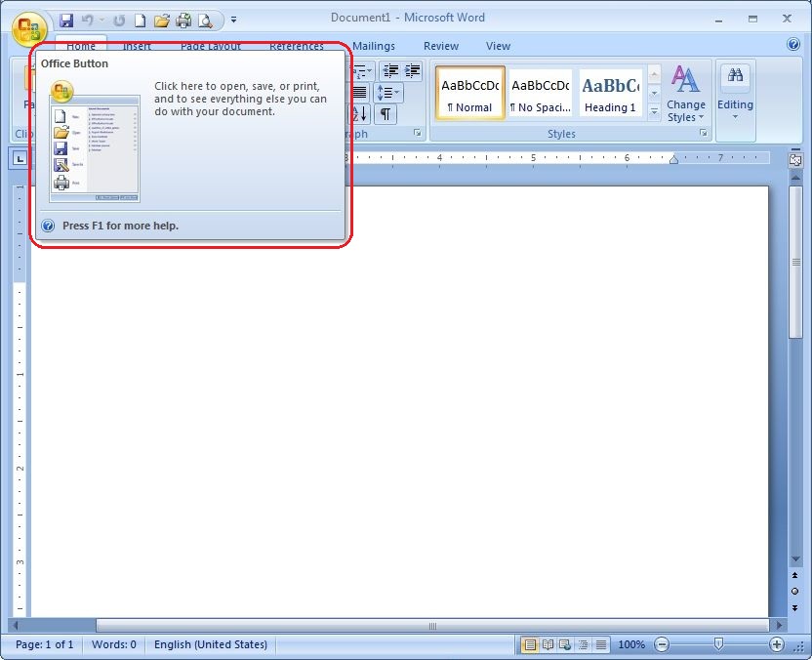
Task: Click the Print Preview icon
Action: pos(205,20)
